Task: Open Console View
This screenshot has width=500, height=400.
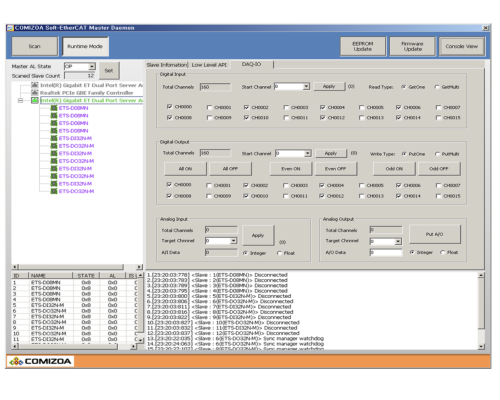Action: pyautogui.click(x=462, y=46)
